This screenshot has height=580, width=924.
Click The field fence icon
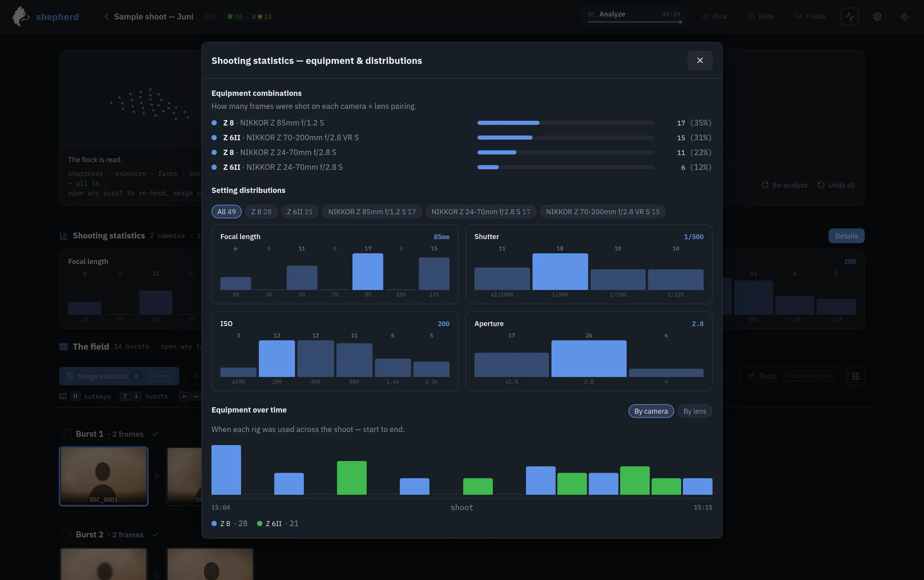pos(63,347)
